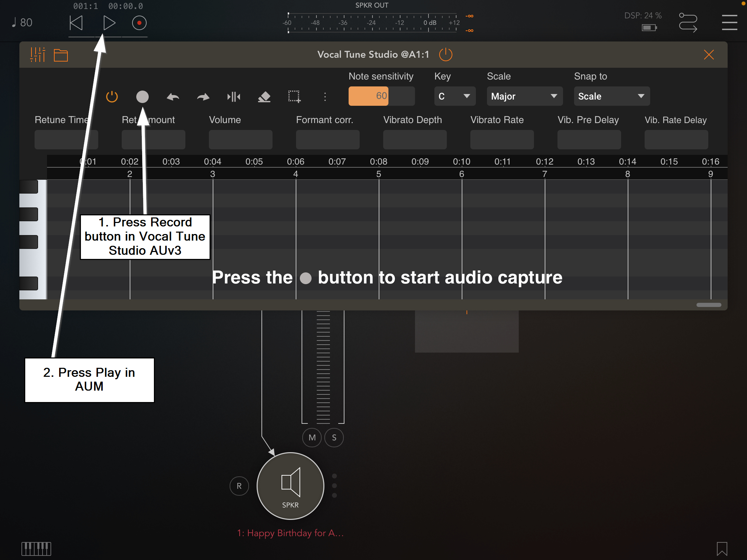Activate the selection tool icon
Screen dimensions: 747x560
[x=294, y=97]
